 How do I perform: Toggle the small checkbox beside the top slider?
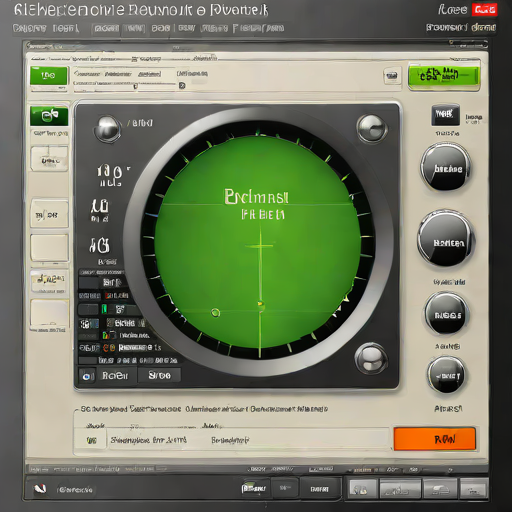182,86
